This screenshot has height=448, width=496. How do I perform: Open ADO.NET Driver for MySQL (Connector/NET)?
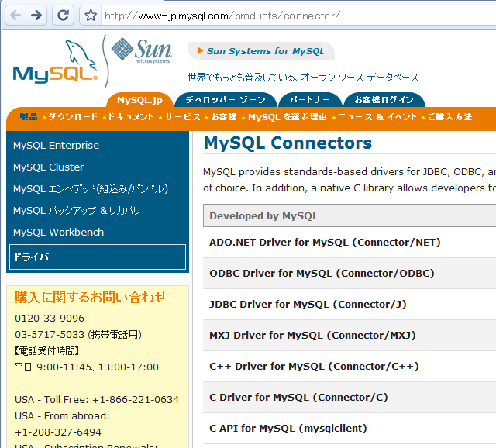click(x=325, y=243)
